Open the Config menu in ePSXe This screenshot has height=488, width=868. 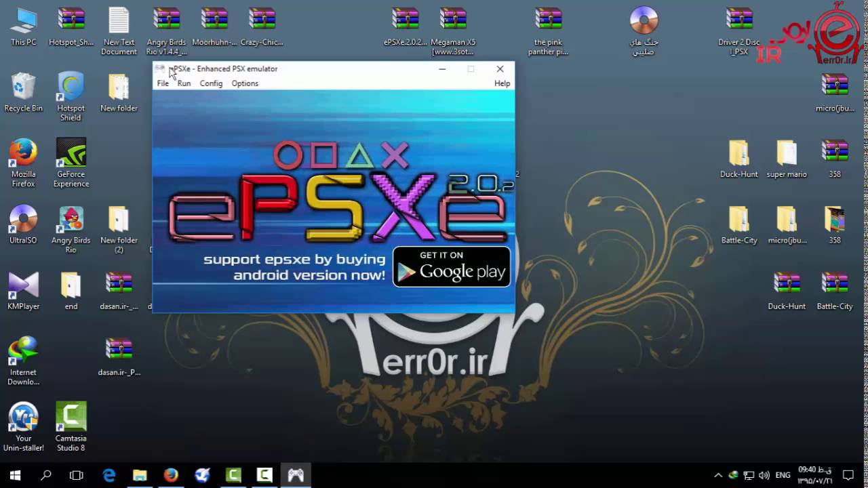pyautogui.click(x=211, y=83)
